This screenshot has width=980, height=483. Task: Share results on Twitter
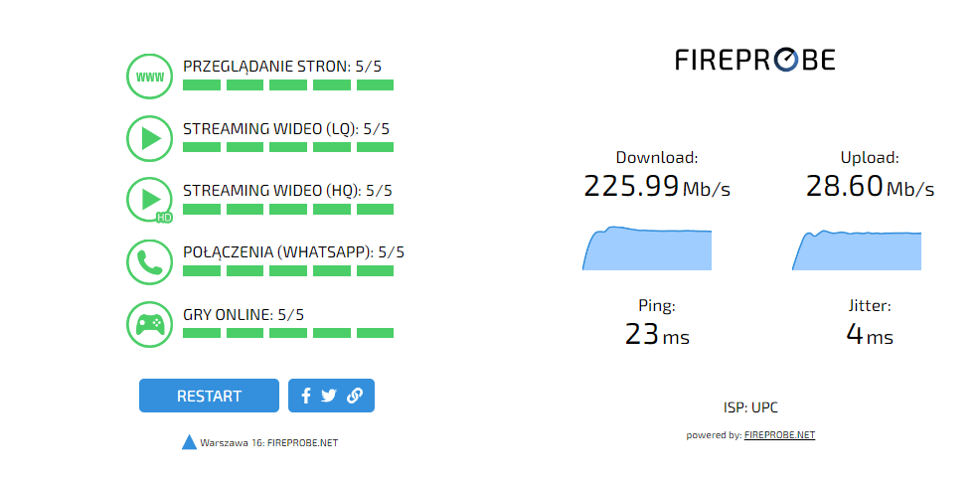(329, 396)
